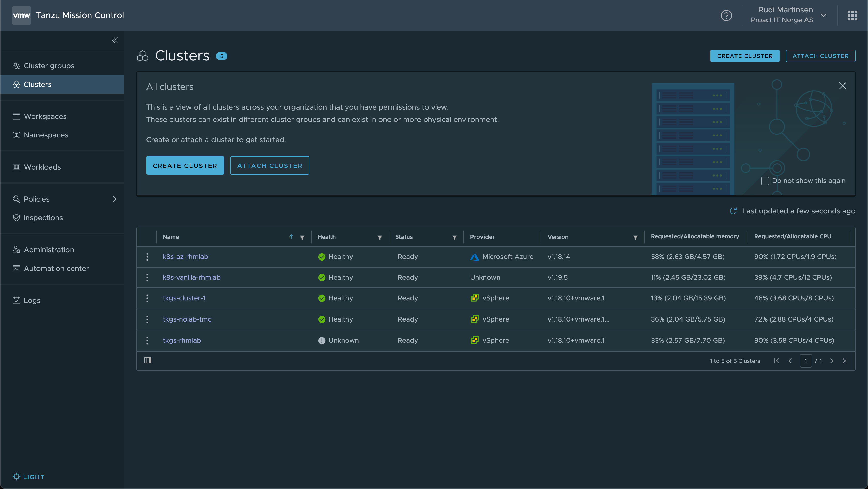Open actions menu for tkgs-rhmlab
The image size is (868, 489).
[147, 340]
